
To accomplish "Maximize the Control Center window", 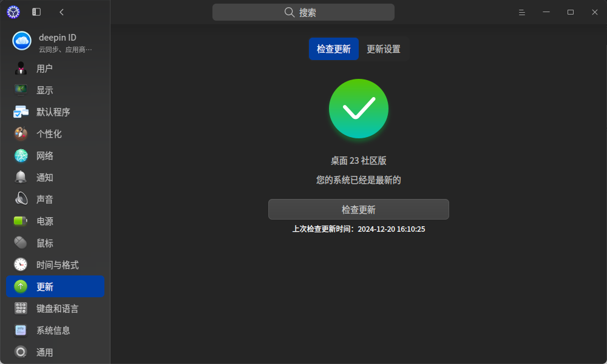I will (x=571, y=12).
